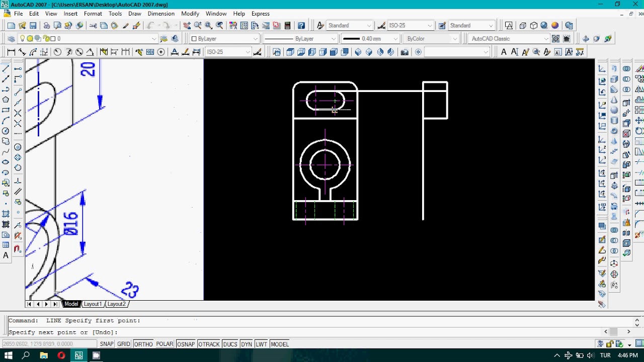The image size is (644, 362).
Task: Toggle SNAP mode in status bar
Action: click(107, 344)
